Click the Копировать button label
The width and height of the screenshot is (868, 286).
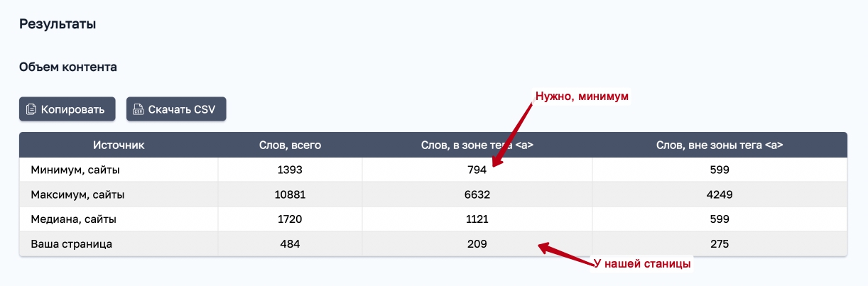(x=72, y=109)
